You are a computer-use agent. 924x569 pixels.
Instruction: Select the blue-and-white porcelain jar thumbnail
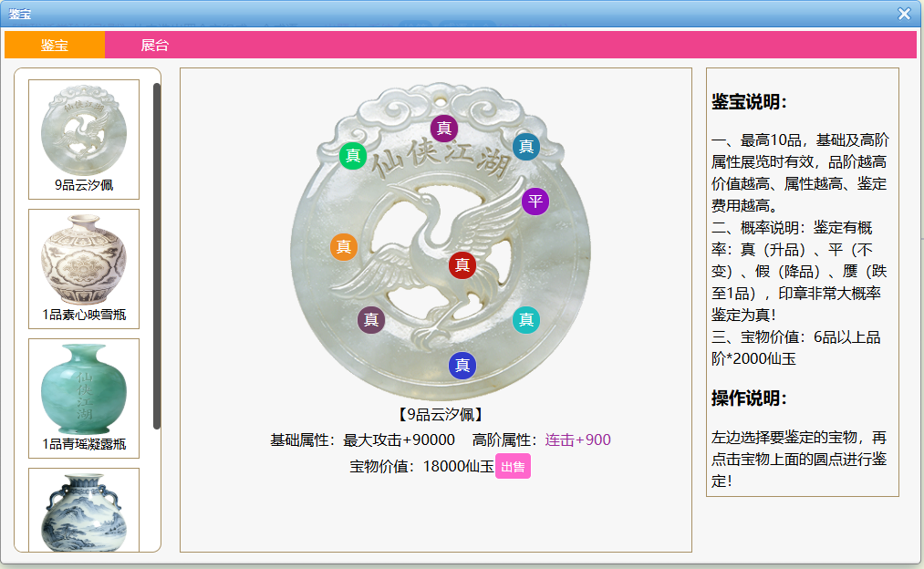(84, 509)
